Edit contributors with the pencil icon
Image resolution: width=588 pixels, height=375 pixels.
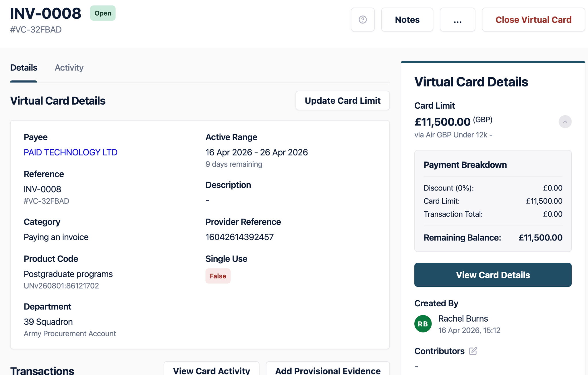point(473,351)
